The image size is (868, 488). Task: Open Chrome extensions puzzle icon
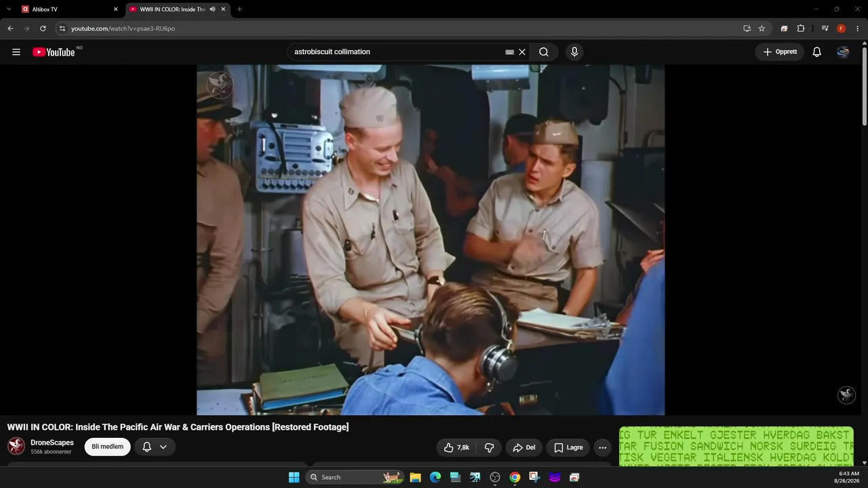coord(801,28)
